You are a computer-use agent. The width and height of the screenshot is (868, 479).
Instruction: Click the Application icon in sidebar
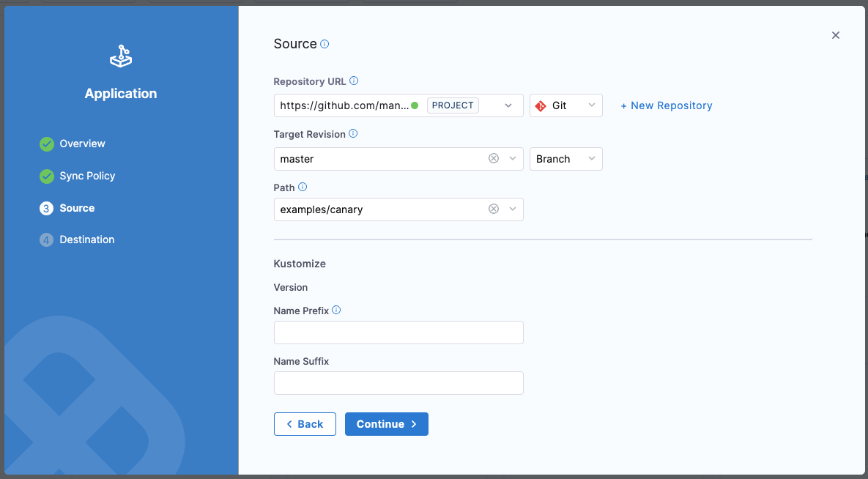tap(121, 57)
